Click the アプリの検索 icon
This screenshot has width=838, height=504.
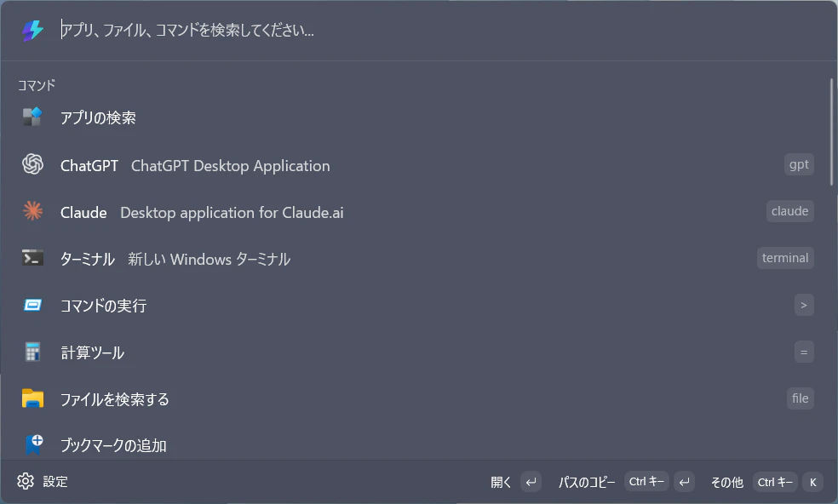pos(32,117)
